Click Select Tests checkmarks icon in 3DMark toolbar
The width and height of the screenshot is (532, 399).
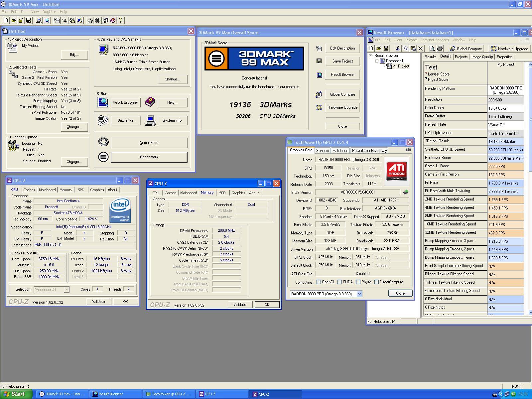click(x=65, y=20)
